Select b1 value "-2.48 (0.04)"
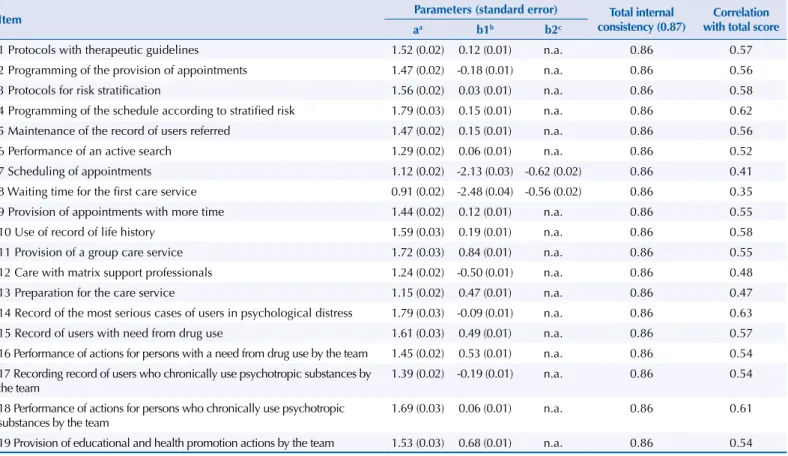The width and height of the screenshot is (788, 456). point(485,192)
